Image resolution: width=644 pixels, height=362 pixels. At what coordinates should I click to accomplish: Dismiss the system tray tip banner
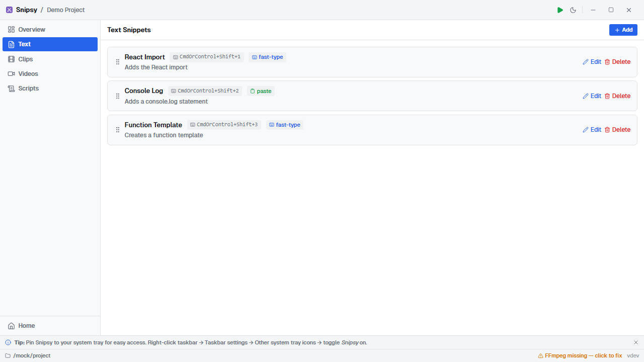click(635, 342)
